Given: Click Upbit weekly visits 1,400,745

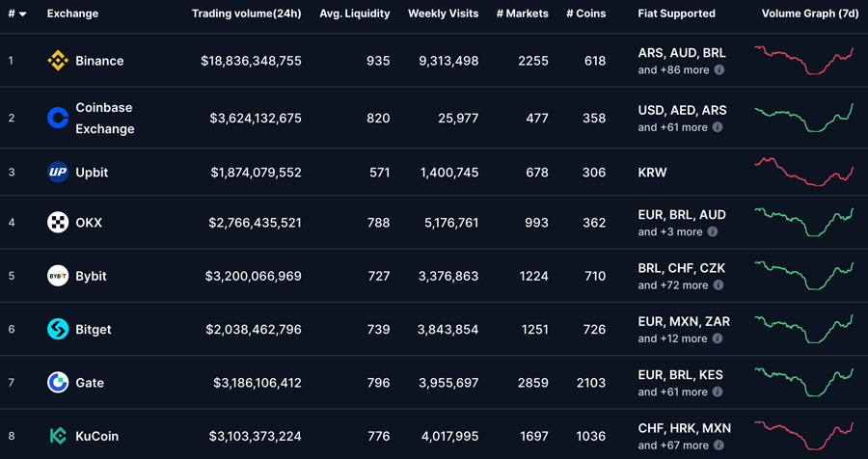Looking at the screenshot, I should [x=448, y=173].
